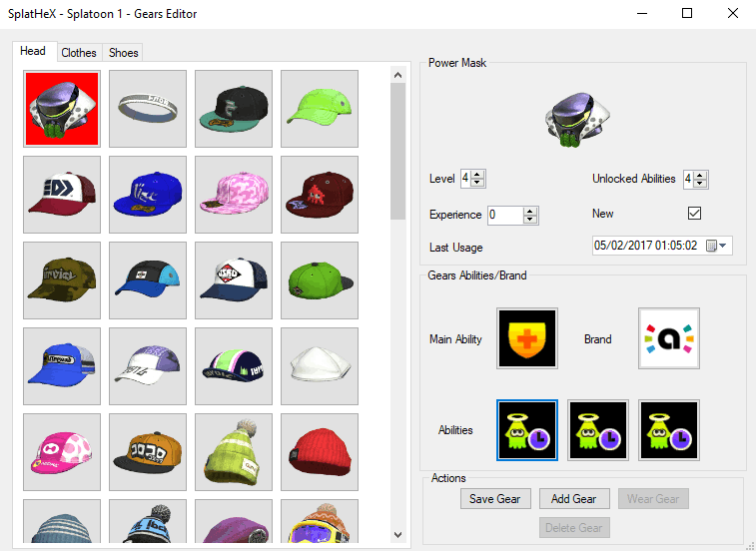Select the white and purple visor cap
Image resolution: width=756 pixels, height=551 pixels.
[148, 366]
